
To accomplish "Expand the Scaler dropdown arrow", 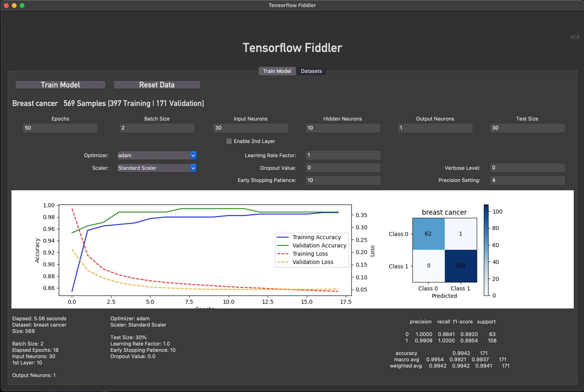I will pos(193,168).
